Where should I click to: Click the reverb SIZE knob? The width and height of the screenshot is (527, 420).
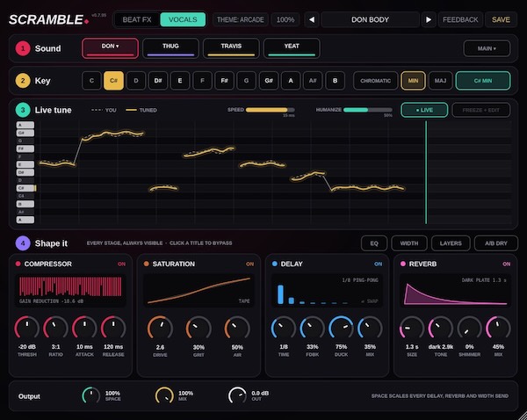click(412, 329)
